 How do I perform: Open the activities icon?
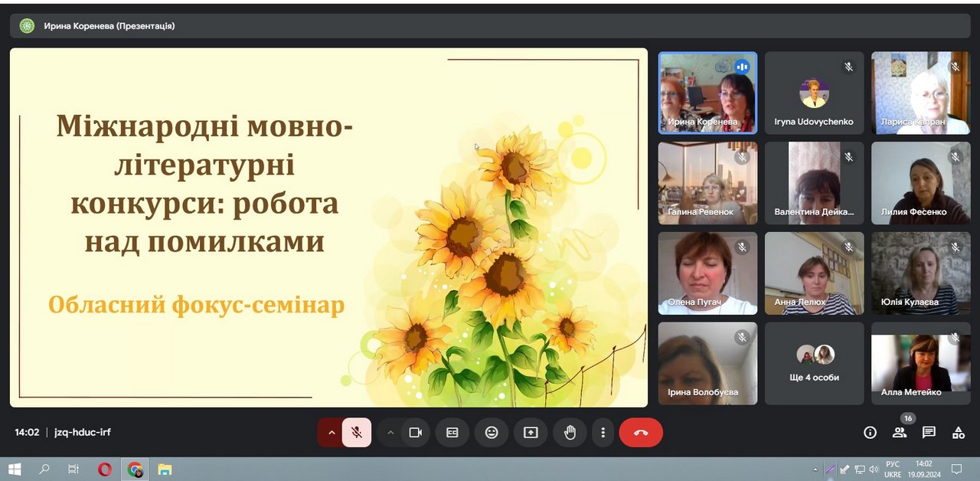959,433
